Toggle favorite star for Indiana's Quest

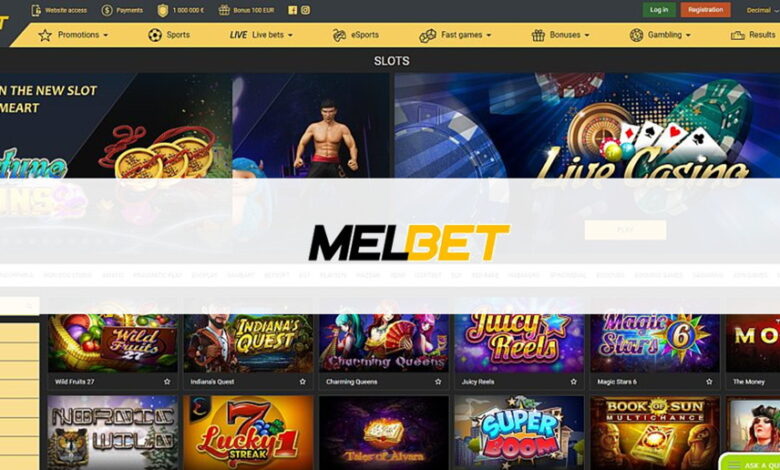point(302,382)
